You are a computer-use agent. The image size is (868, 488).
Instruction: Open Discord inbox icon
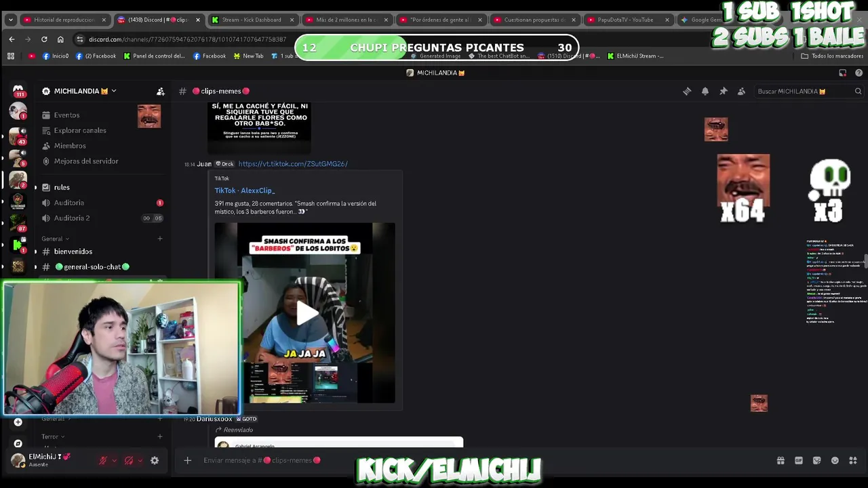[x=843, y=73]
